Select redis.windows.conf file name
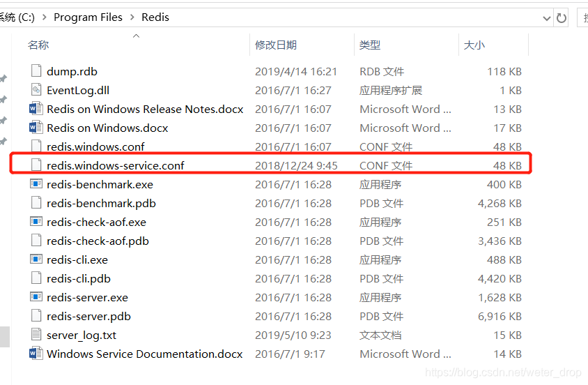 95,146
